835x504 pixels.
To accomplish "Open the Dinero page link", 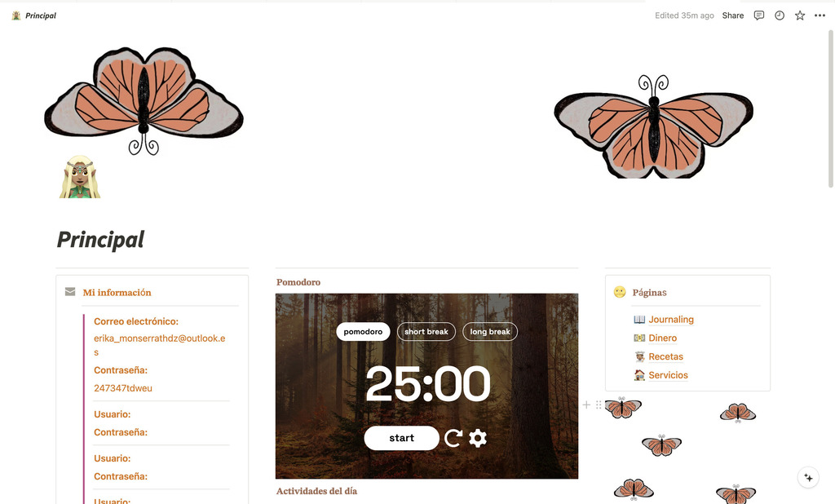I will pos(662,338).
